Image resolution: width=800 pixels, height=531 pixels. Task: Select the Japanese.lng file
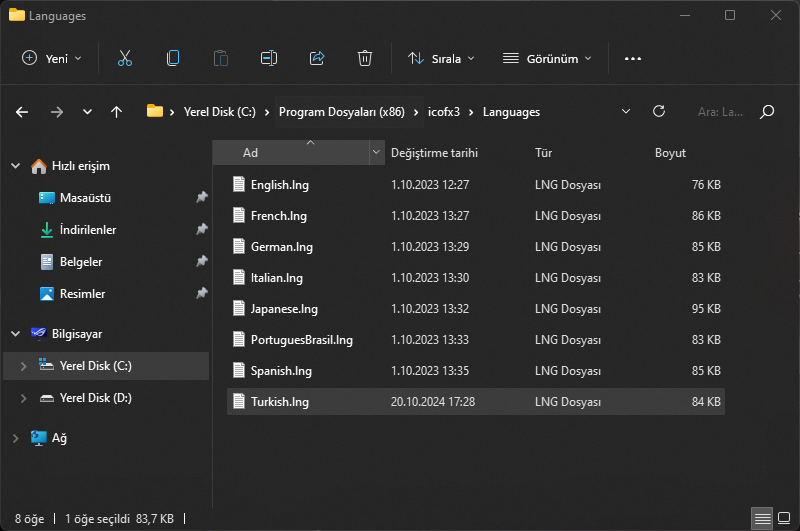(284, 309)
